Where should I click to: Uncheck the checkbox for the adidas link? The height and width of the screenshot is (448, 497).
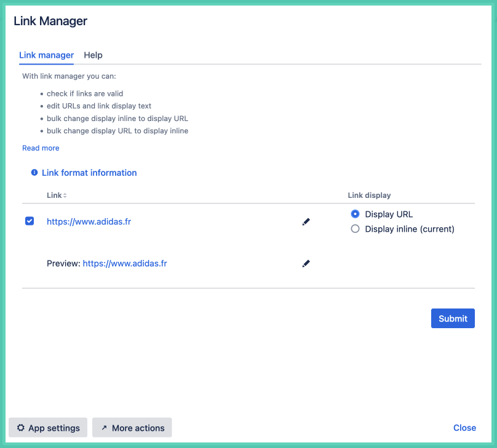click(x=30, y=221)
